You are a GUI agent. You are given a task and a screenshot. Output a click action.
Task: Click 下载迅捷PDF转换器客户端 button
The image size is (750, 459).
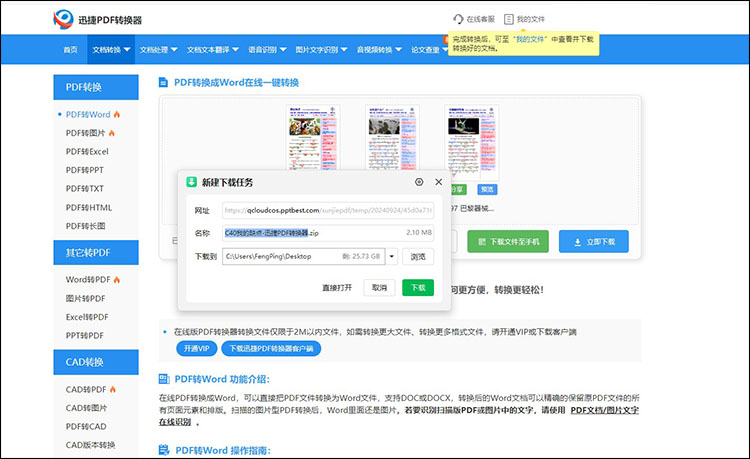pos(271,349)
